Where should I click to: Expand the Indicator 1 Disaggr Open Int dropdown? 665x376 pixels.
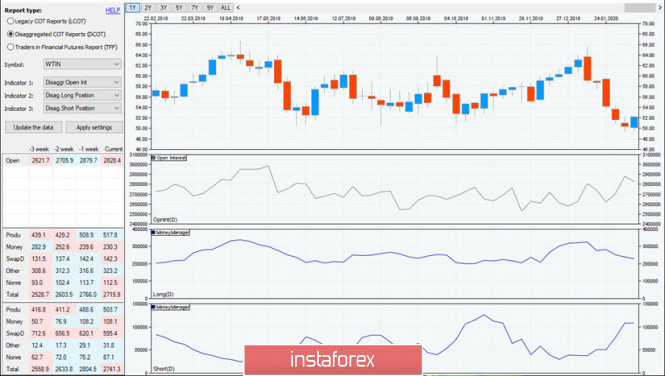82,82
